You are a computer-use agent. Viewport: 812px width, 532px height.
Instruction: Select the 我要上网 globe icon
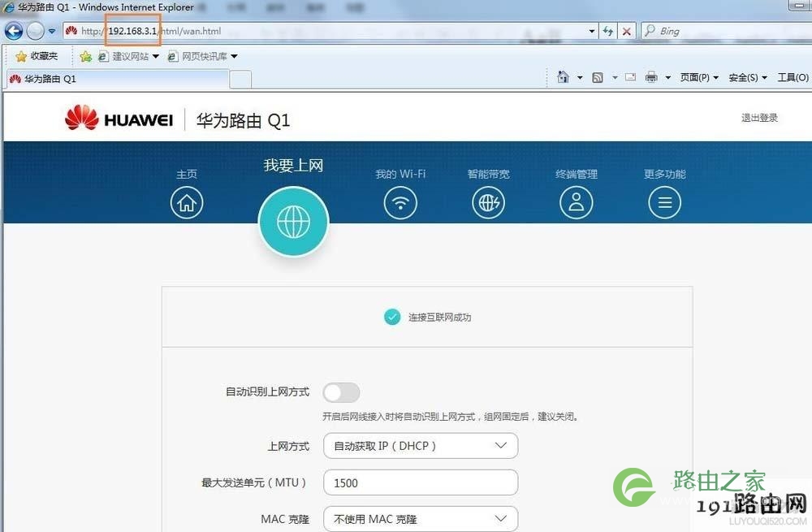(294, 222)
